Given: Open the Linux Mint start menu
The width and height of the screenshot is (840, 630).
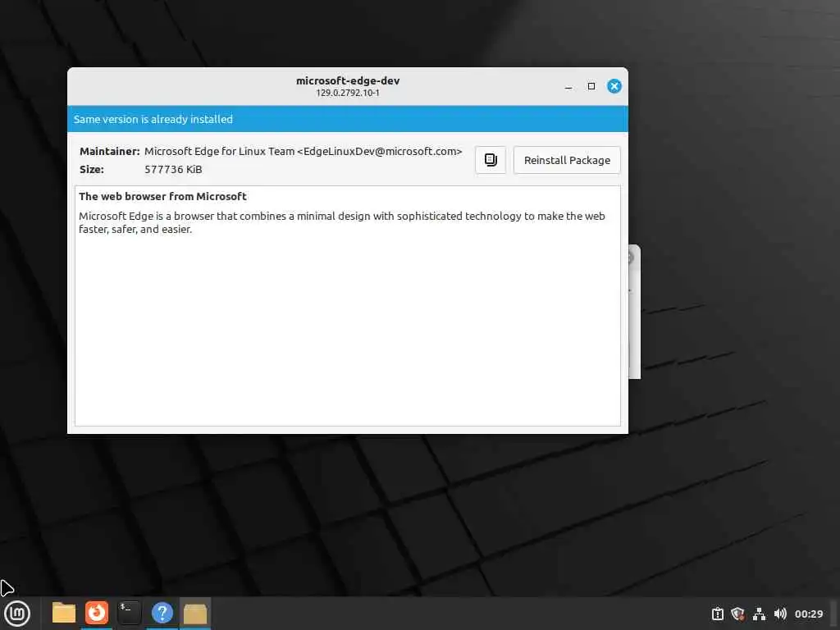Looking at the screenshot, I should click(x=16, y=614).
